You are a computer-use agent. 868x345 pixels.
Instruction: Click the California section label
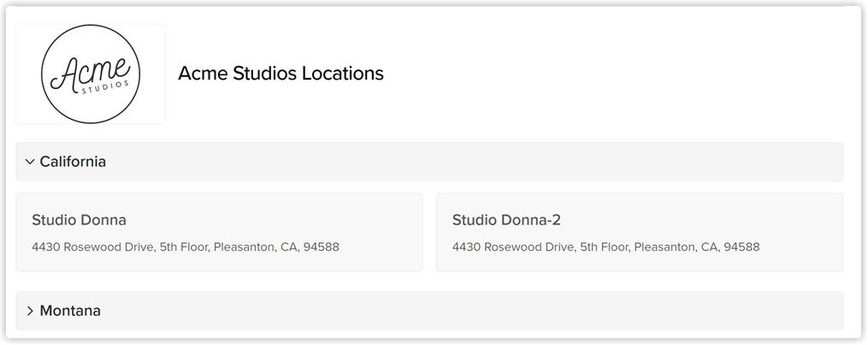(73, 162)
